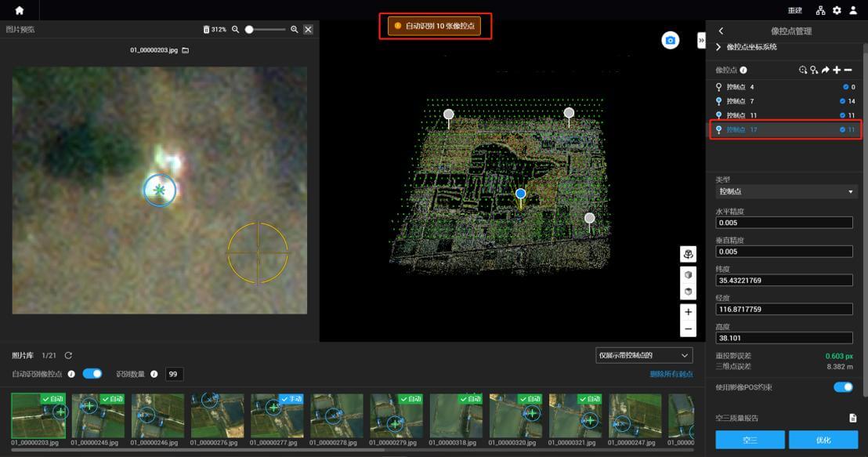Remove a control point with the minus icon
Viewport: 868px width, 457px height.
click(848, 70)
